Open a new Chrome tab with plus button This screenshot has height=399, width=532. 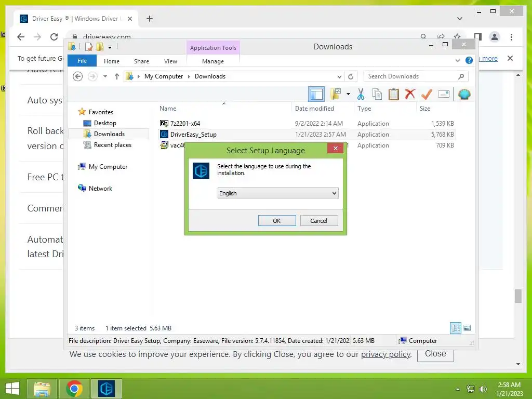pos(150,19)
